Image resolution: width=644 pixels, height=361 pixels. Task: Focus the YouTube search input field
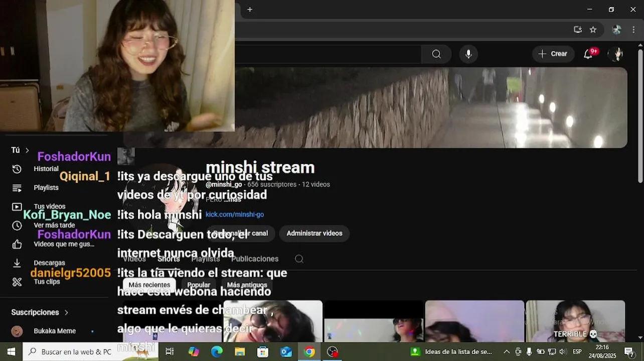click(x=328, y=54)
